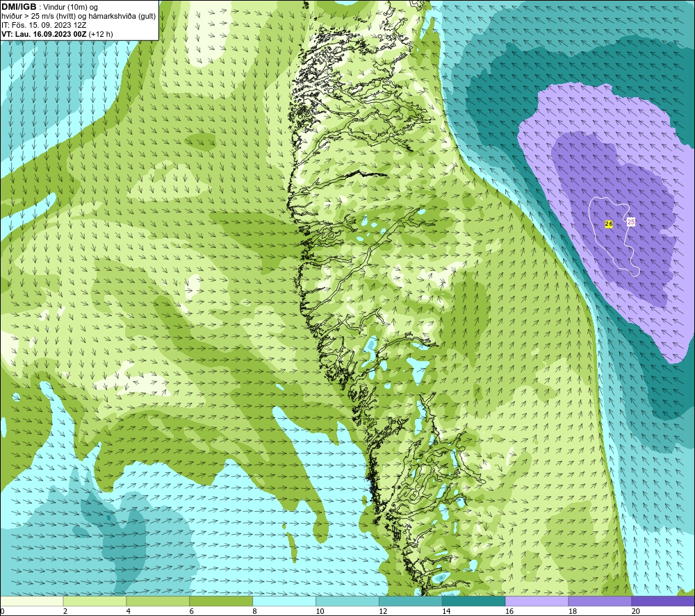Click the pale 0-2 m/s color swatch

(31, 601)
